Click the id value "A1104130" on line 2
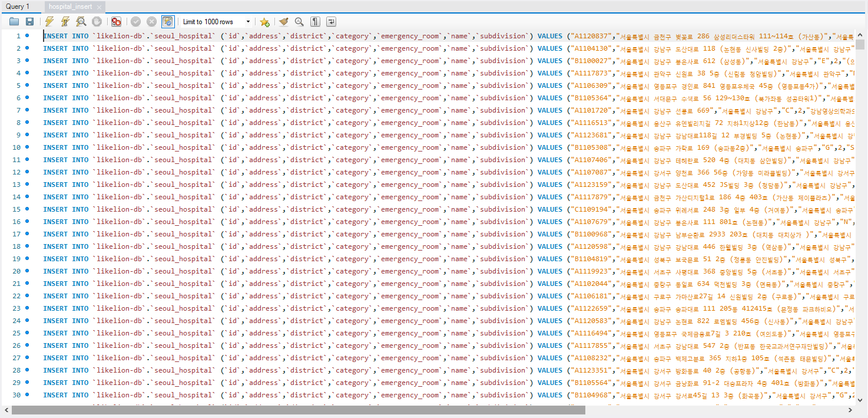This screenshot has height=418, width=868. click(x=591, y=48)
